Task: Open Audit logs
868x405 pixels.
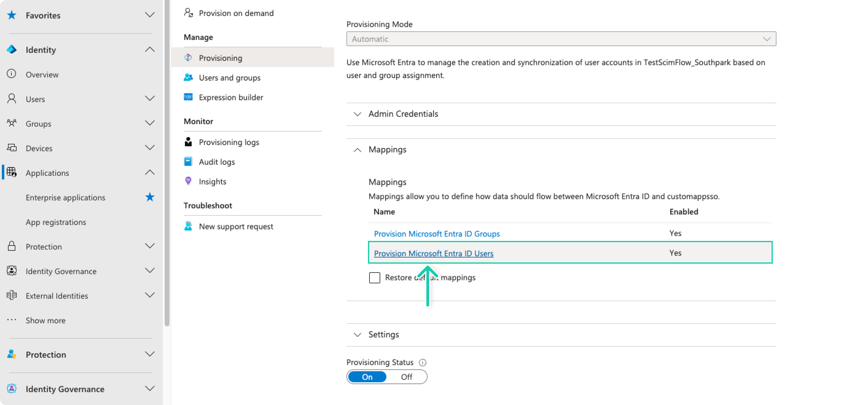Action: pos(217,162)
